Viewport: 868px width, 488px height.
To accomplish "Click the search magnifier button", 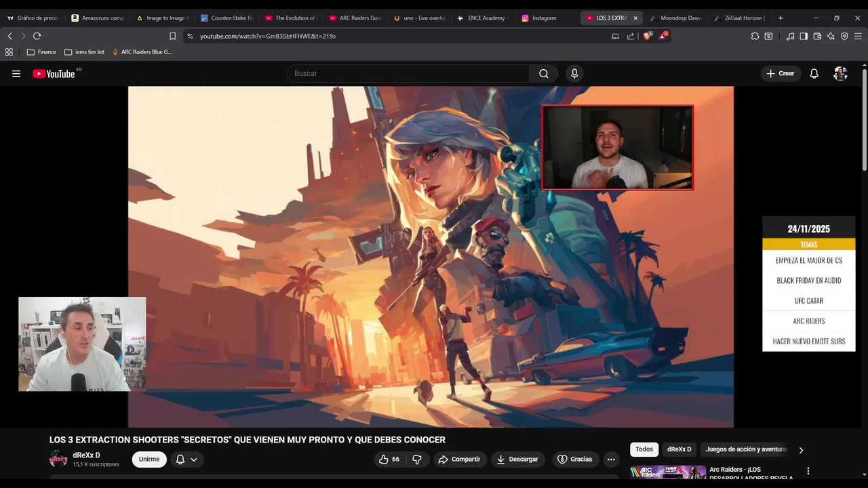I will 544,74.
